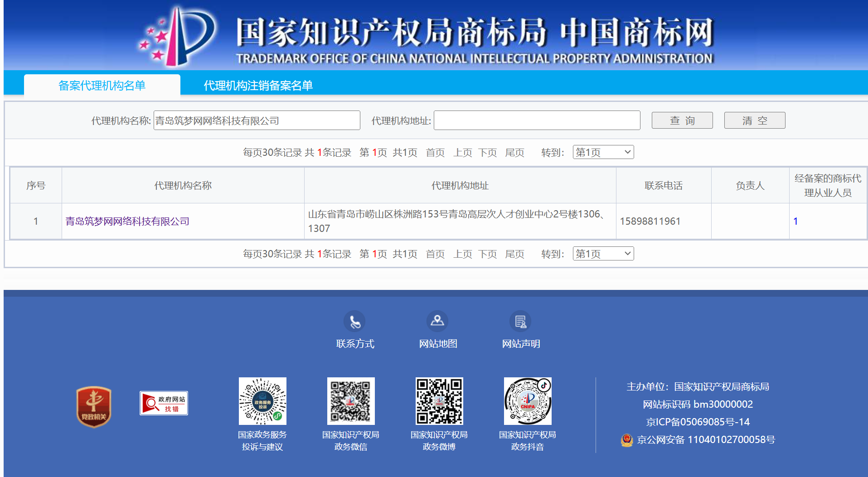868x477 pixels.
Task: Click the 序号 column header
Action: 36,185
